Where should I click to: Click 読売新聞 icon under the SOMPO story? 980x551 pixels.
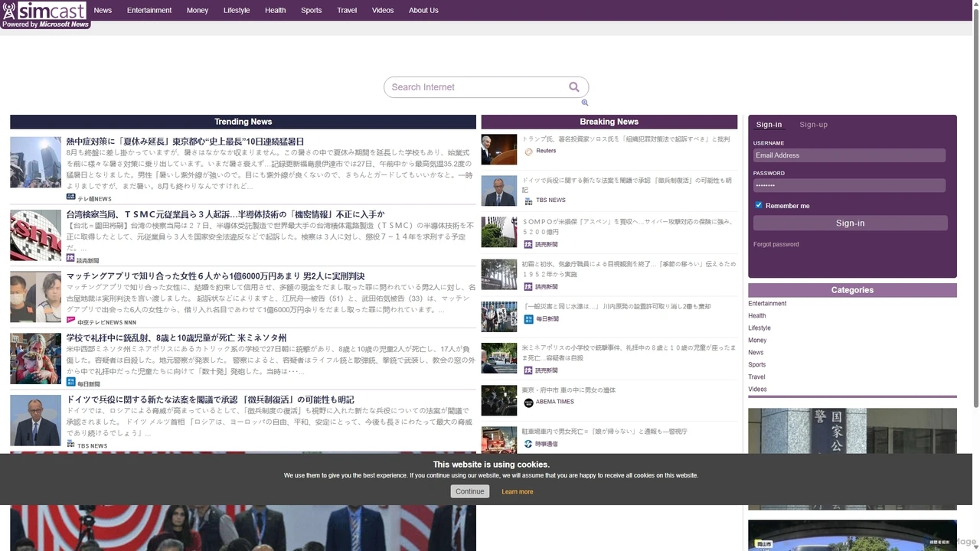[x=528, y=244]
